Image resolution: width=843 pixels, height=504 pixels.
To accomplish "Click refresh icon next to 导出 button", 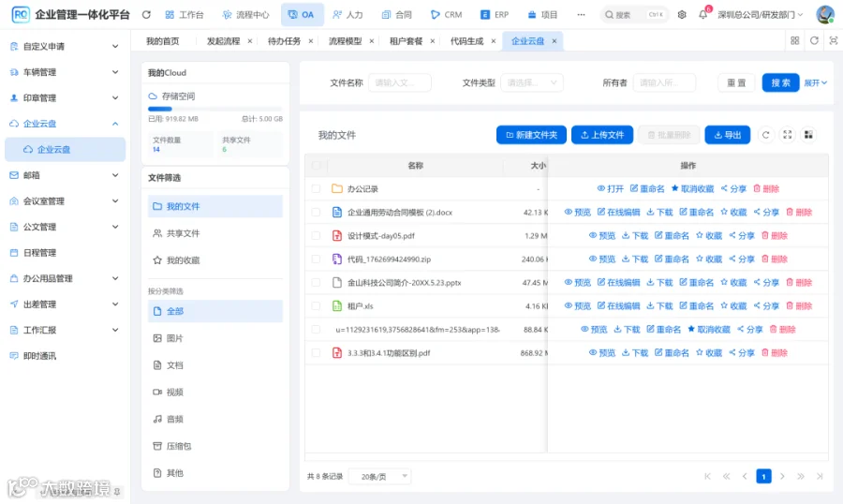I will point(765,135).
